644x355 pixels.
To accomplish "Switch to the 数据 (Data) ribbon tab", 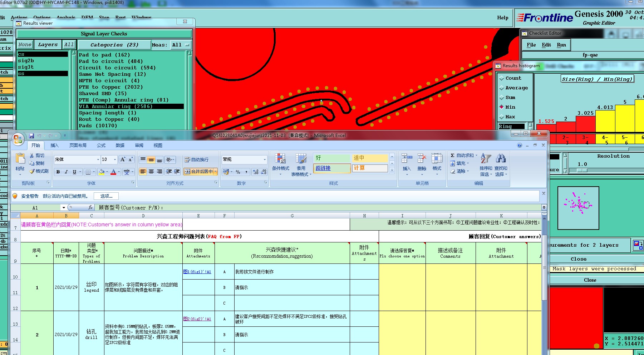I will click(x=120, y=146).
